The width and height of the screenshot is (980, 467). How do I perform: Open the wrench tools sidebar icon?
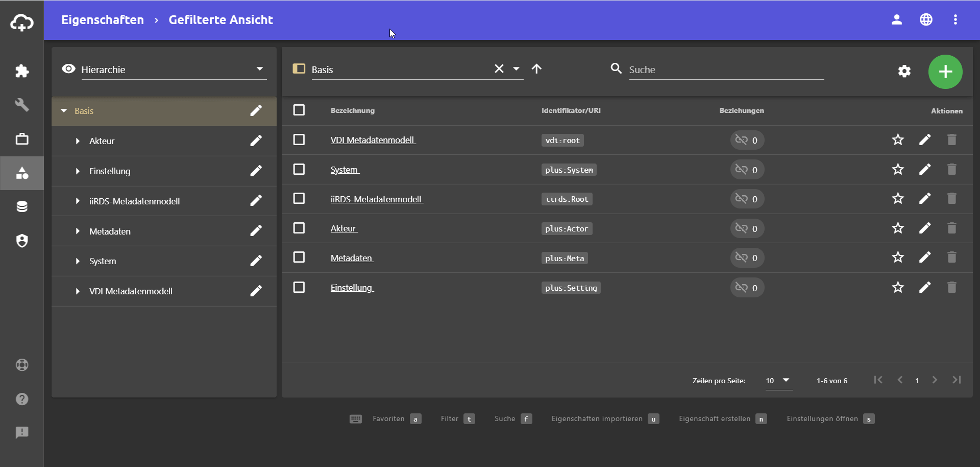point(22,105)
